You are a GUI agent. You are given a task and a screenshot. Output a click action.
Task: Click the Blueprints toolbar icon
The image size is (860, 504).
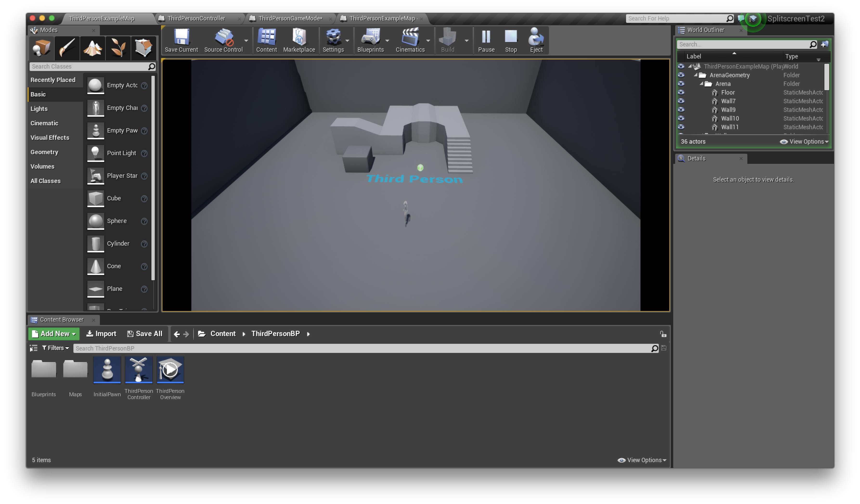371,40
